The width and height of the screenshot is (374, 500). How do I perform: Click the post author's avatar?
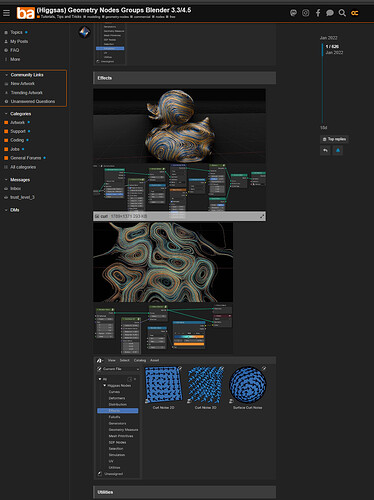coord(84,32)
